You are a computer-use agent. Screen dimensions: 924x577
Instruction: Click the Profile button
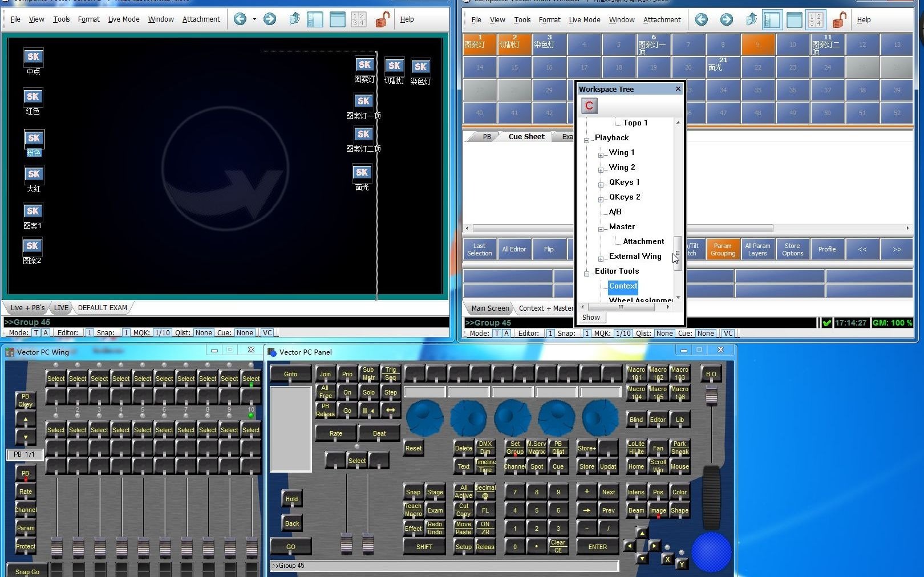point(827,249)
